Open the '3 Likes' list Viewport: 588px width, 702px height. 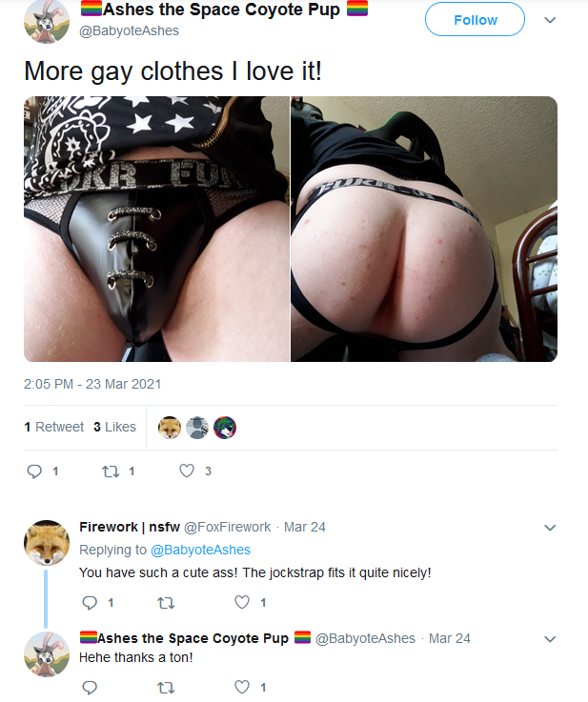coord(114,427)
